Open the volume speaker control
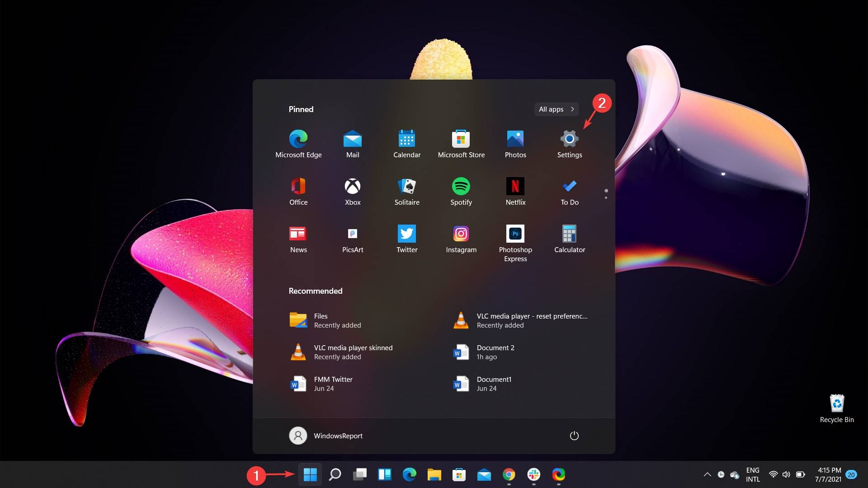The height and width of the screenshot is (488, 868). pyautogui.click(x=787, y=474)
